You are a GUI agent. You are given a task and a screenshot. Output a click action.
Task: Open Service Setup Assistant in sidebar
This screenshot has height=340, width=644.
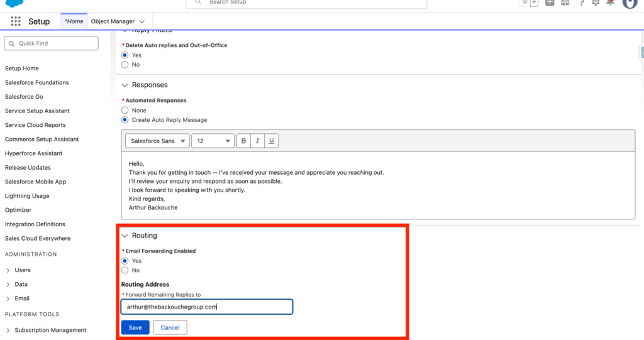(x=36, y=111)
